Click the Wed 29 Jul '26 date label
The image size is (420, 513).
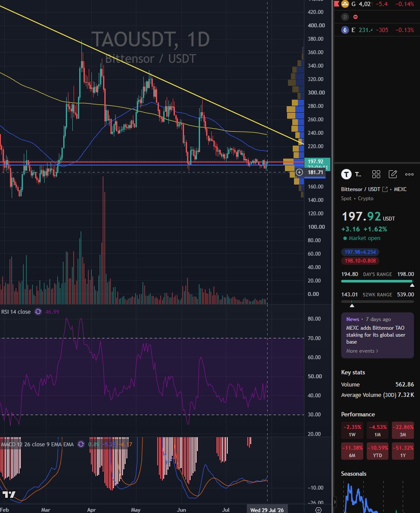point(267,510)
